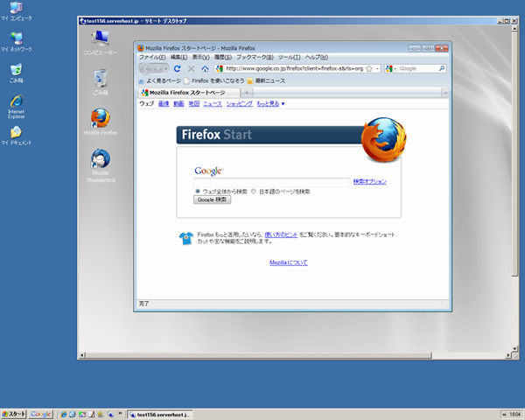Select Mozilla Firefox スタートページ tab

189,93
